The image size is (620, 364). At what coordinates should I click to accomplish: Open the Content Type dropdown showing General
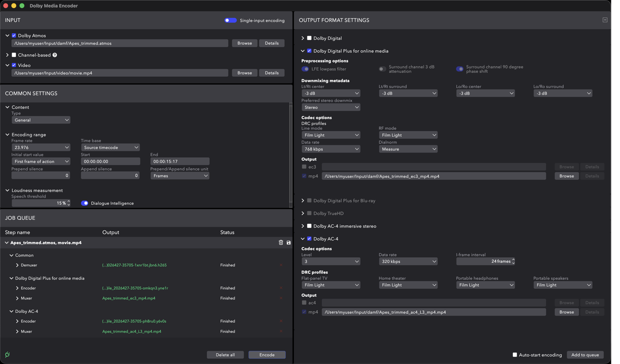(41, 120)
